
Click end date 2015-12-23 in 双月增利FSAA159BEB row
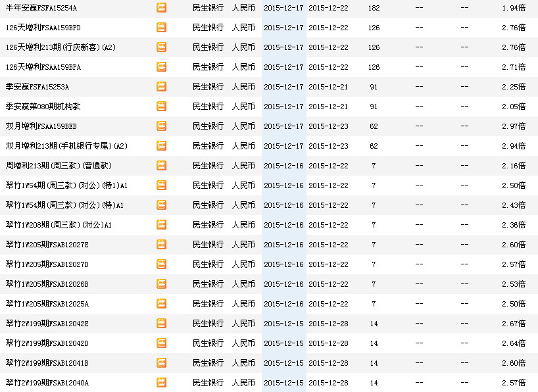[x=328, y=126]
